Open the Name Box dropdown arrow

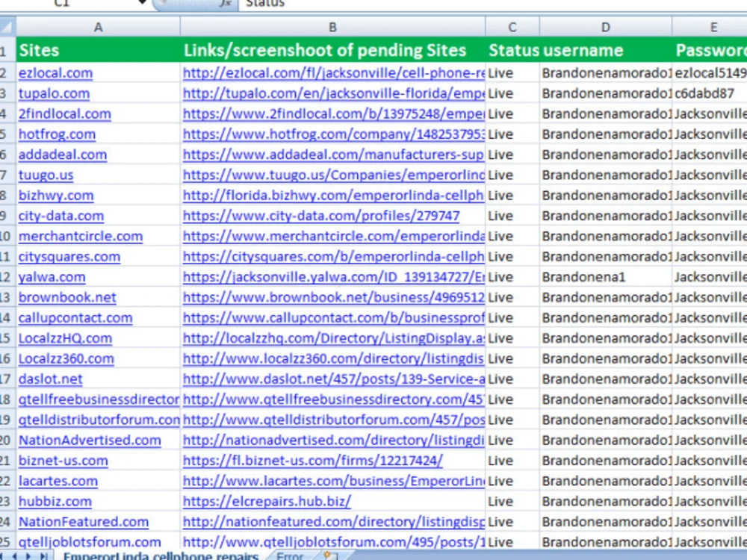142,3
